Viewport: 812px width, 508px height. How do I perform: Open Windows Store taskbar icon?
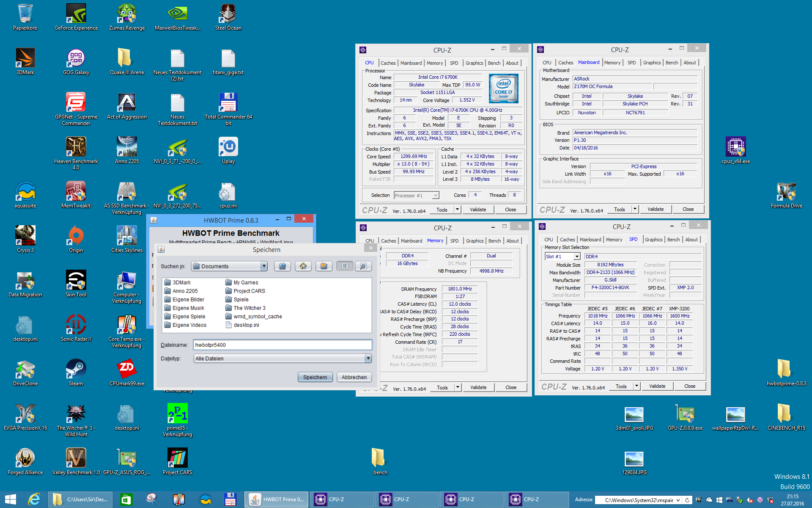coord(126,500)
